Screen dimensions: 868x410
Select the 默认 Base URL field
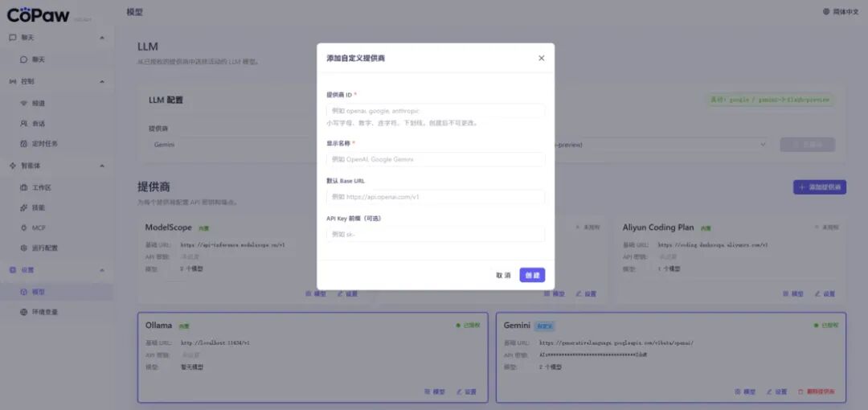click(436, 197)
